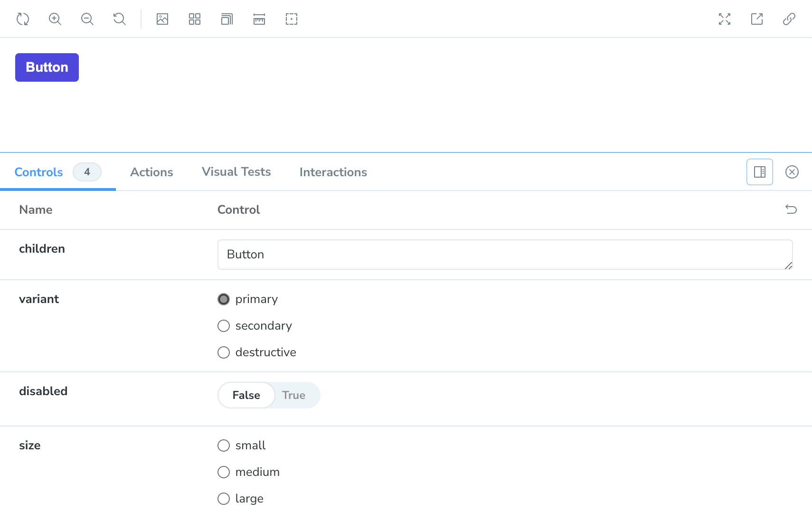The width and height of the screenshot is (812, 531).
Task: Open the canvas in a new tab
Action: [x=757, y=19]
